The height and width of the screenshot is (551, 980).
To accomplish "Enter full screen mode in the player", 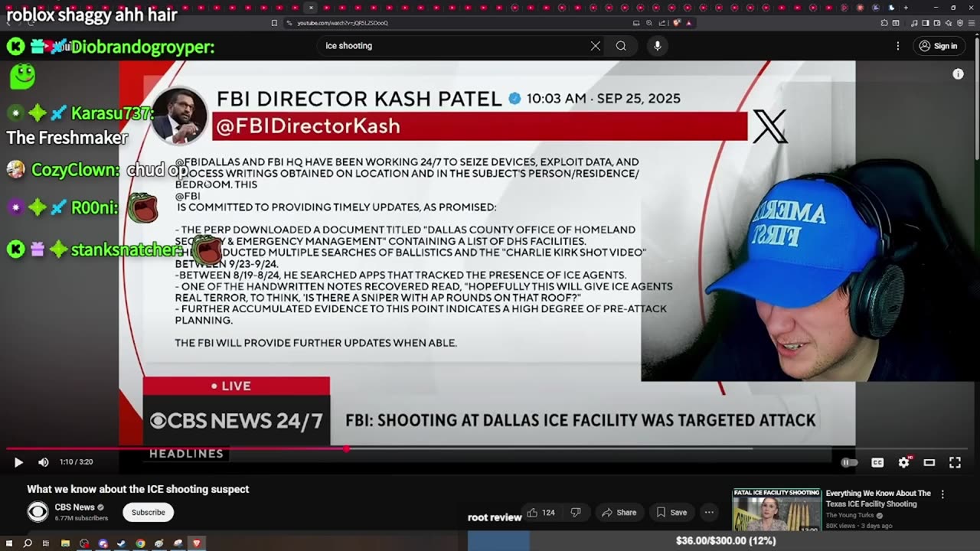I will coord(955,462).
